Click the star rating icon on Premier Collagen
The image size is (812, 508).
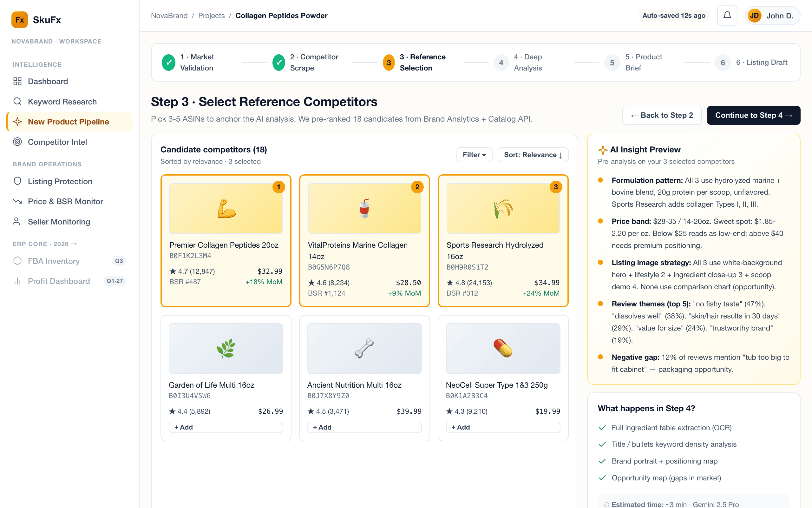click(x=173, y=271)
